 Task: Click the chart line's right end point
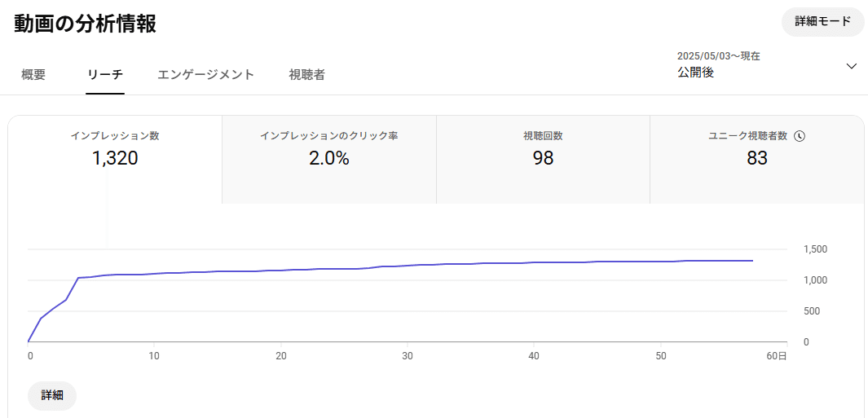[x=751, y=261]
